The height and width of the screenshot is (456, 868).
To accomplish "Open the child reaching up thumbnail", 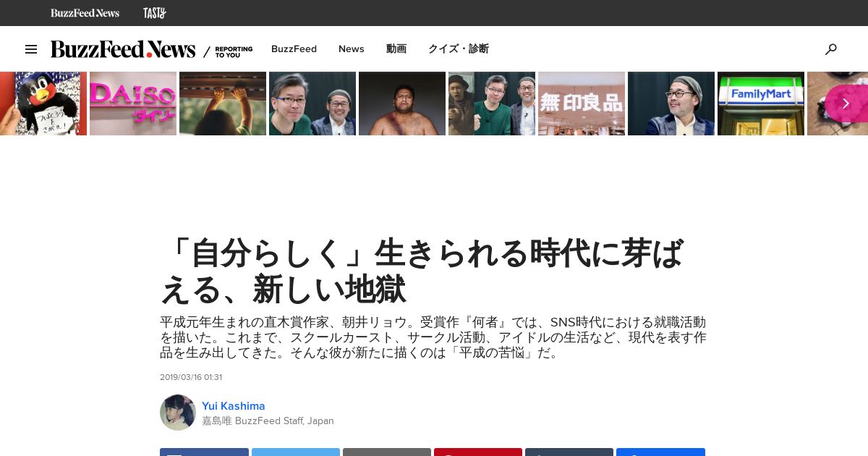I will (x=223, y=104).
